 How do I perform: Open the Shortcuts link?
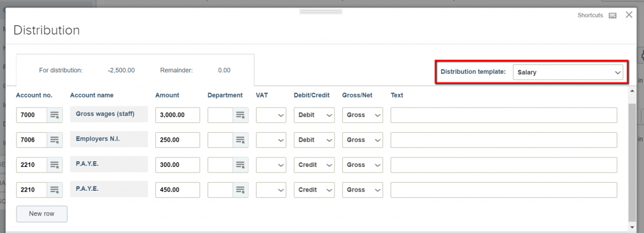pos(590,15)
